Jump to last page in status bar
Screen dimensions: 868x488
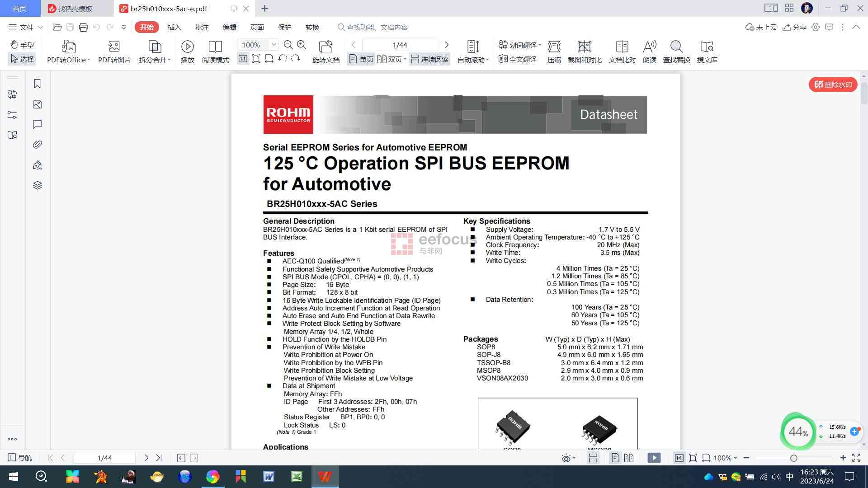pos(159,458)
